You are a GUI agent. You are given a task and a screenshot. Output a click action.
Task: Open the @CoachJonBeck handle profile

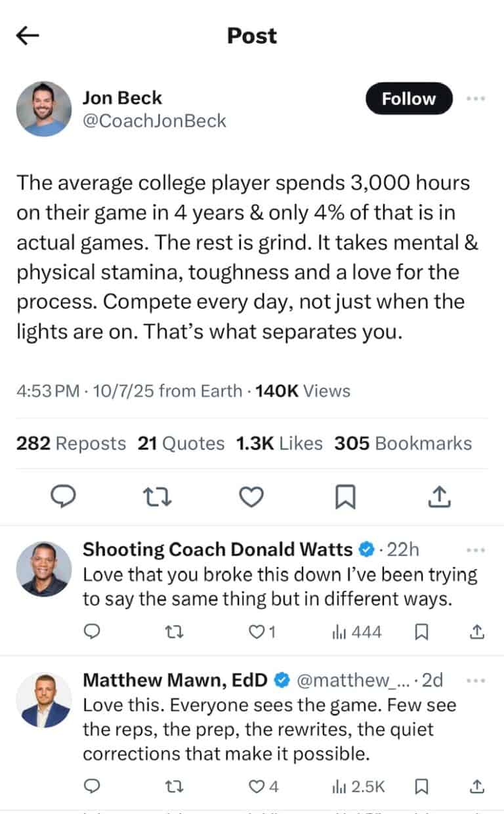coord(154,121)
